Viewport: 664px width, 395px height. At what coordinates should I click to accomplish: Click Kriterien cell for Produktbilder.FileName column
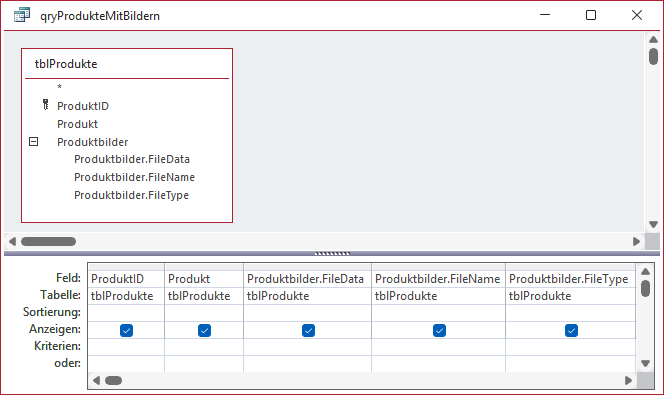point(438,347)
